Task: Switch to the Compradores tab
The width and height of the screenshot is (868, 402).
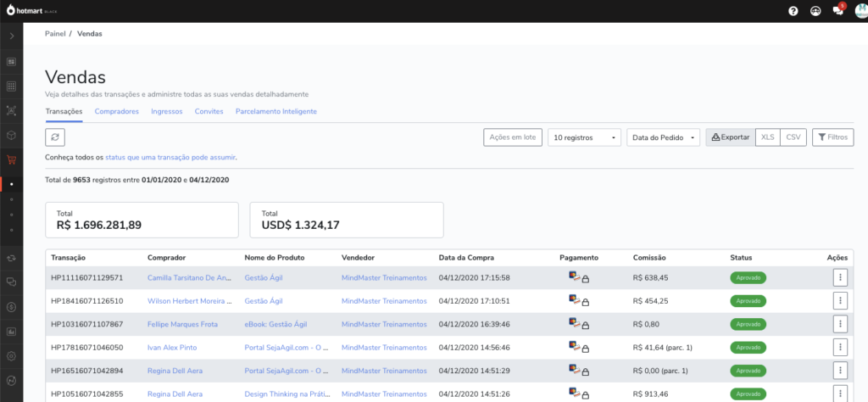Action: pyautogui.click(x=116, y=111)
